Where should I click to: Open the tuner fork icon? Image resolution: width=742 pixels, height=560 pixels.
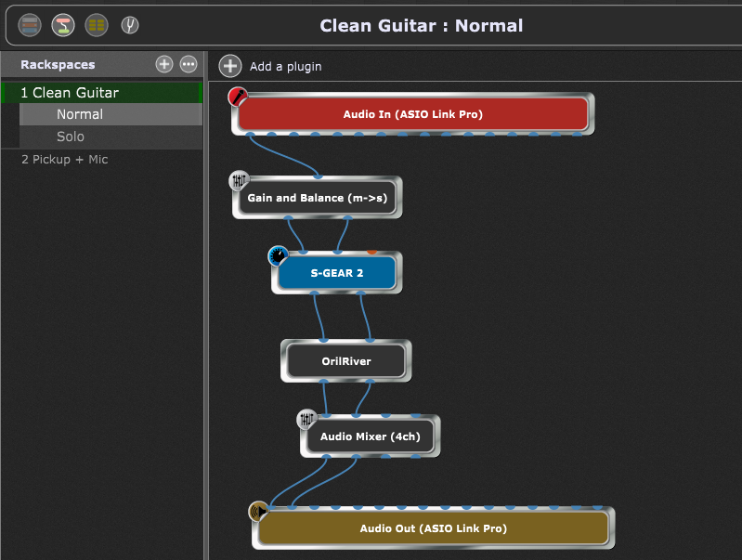[x=130, y=25]
